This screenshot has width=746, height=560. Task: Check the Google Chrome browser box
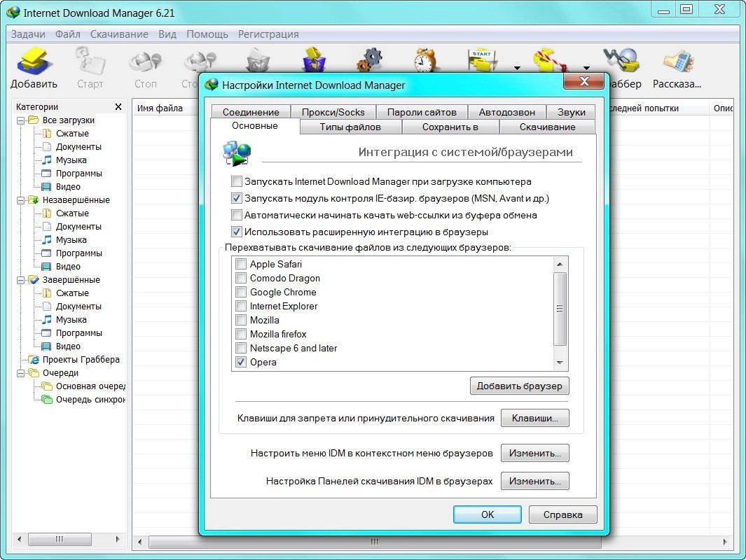pos(241,292)
